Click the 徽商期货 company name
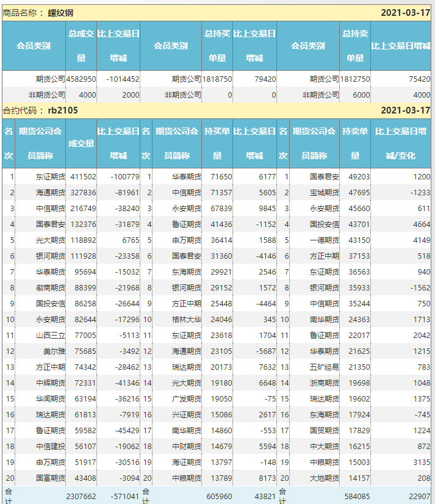This screenshot has height=504, width=435. click(50, 287)
